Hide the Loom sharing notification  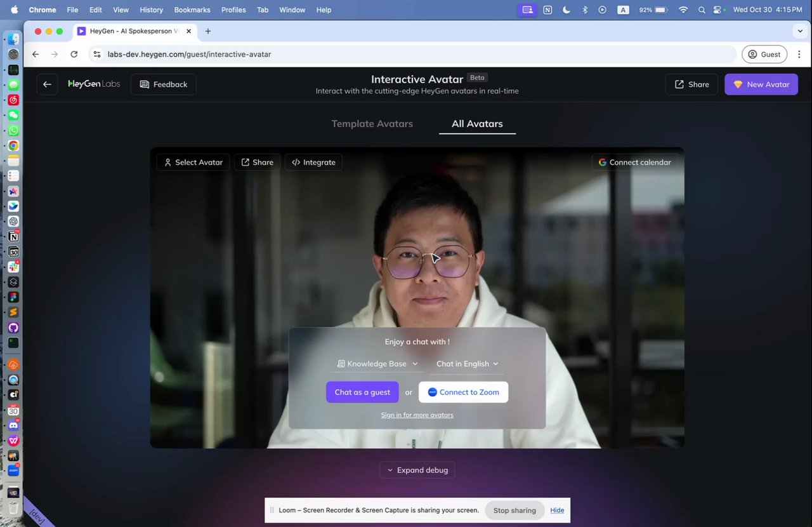coord(557,510)
